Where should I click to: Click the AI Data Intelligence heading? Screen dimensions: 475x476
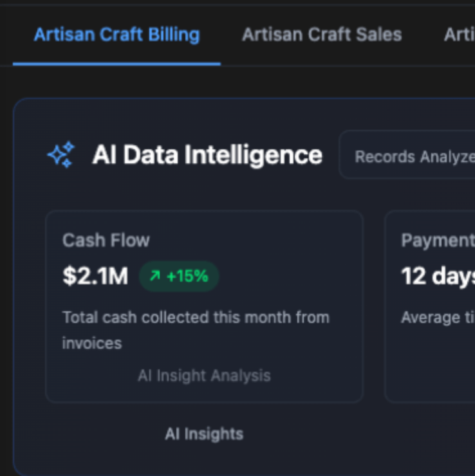[x=207, y=155]
